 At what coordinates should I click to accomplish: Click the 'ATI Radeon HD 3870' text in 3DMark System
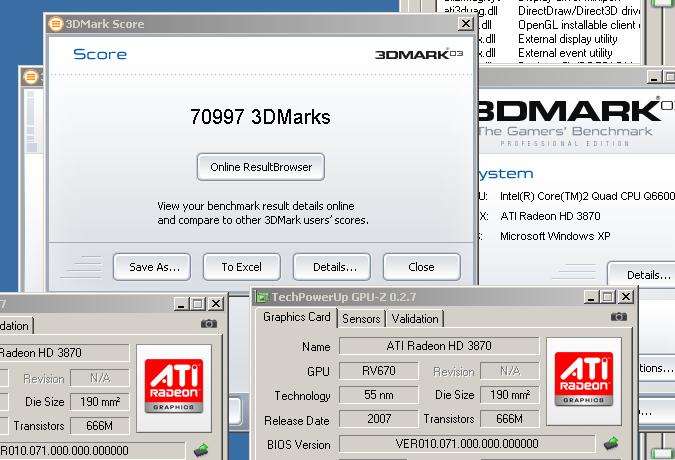pyautogui.click(x=550, y=216)
